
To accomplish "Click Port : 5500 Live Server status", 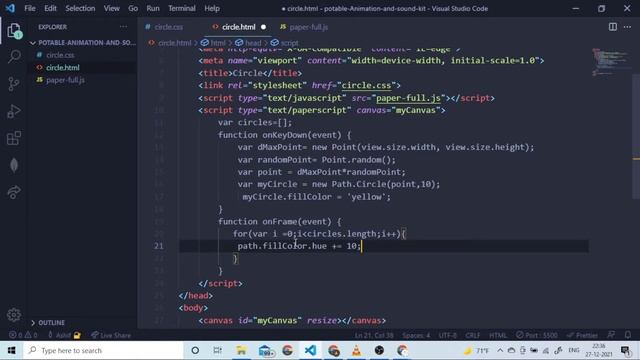I will pyautogui.click(x=536, y=335).
